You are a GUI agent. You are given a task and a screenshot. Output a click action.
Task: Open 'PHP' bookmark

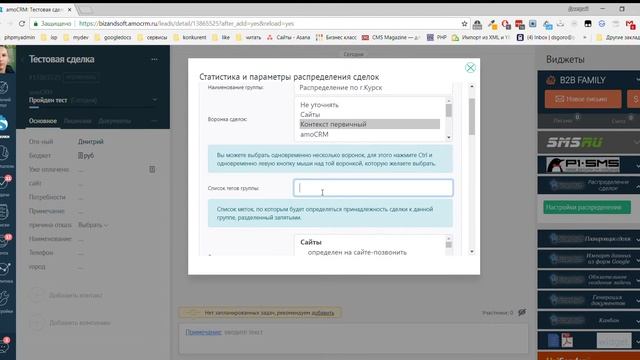click(x=437, y=37)
